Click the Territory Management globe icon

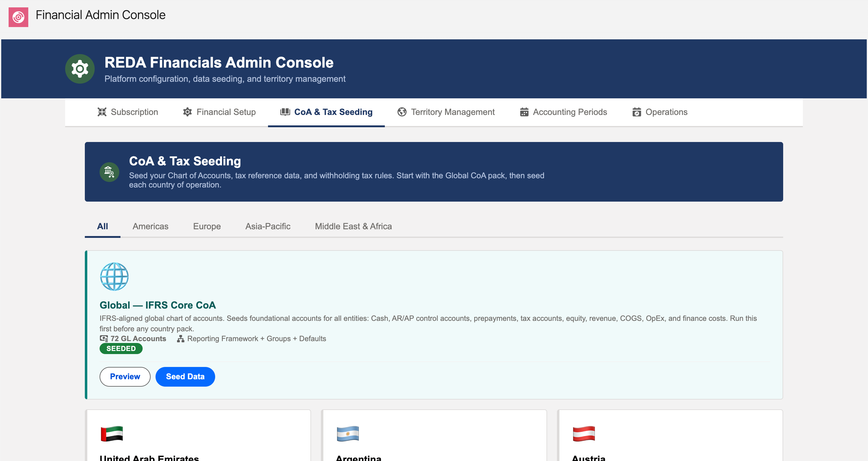point(402,112)
